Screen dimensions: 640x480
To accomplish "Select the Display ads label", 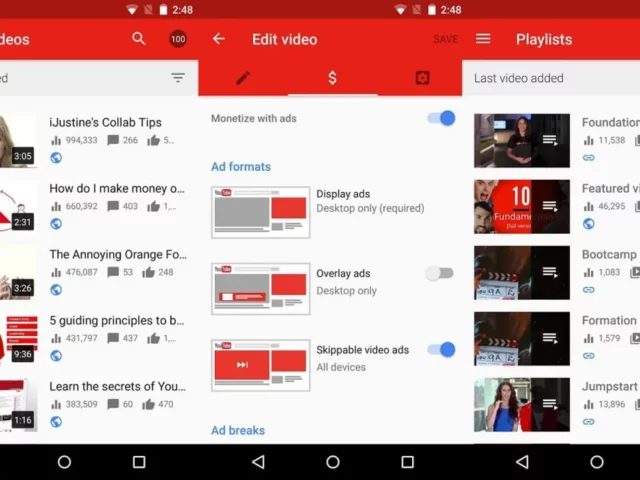I will [x=343, y=194].
